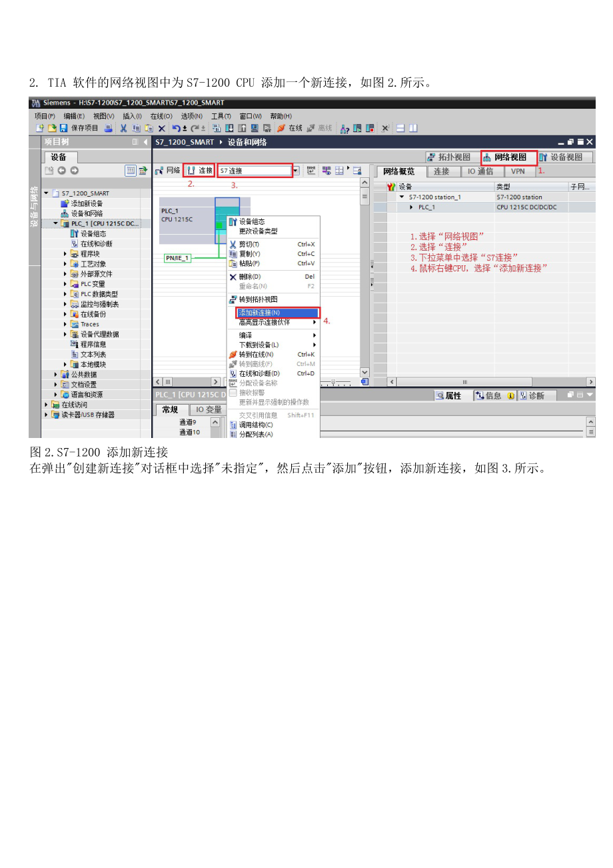Click the accessible devices icon with question mark
This screenshot has height=868, width=613.
coord(344,128)
